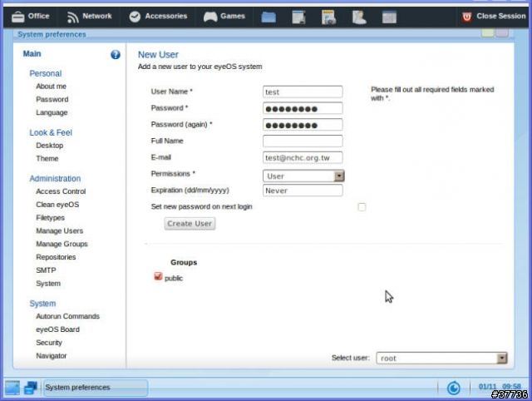Open the Network menu
This screenshot has height=401, width=532.
pyautogui.click(x=90, y=16)
